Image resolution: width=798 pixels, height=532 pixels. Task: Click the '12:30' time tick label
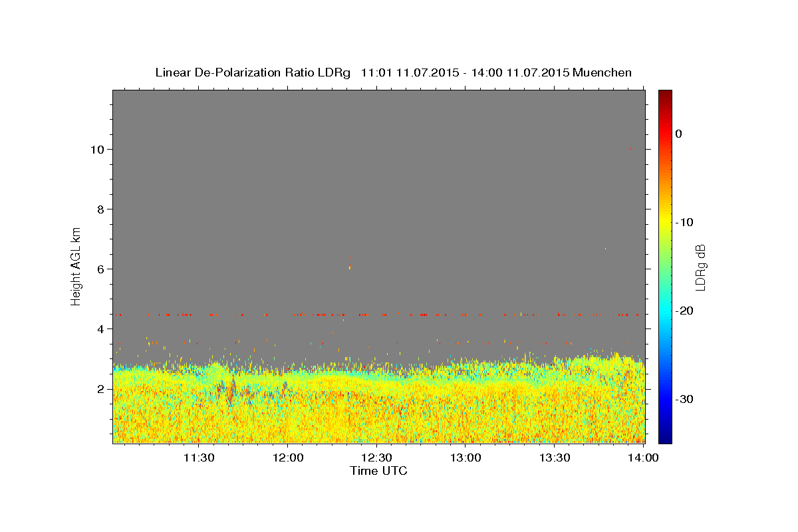pyautogui.click(x=376, y=458)
